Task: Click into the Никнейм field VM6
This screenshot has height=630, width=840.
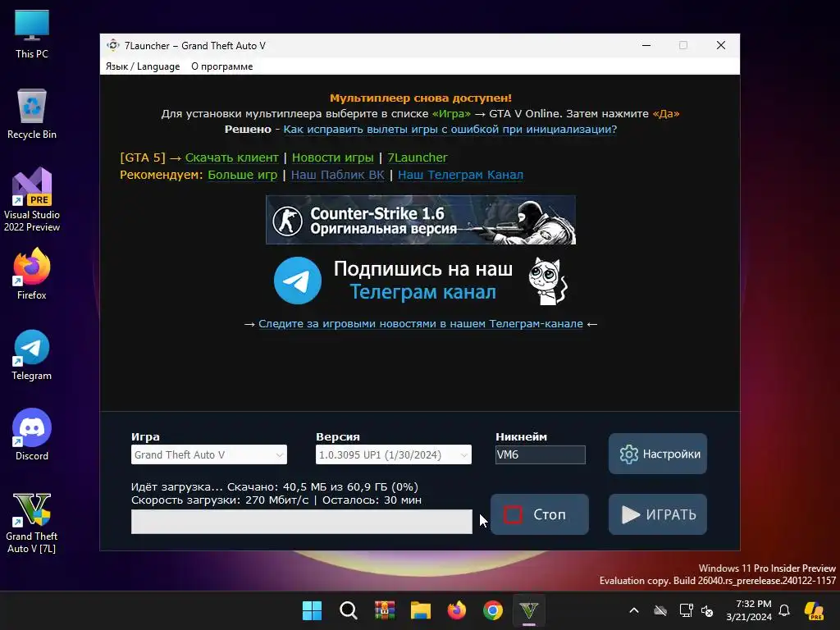Action: click(540, 454)
